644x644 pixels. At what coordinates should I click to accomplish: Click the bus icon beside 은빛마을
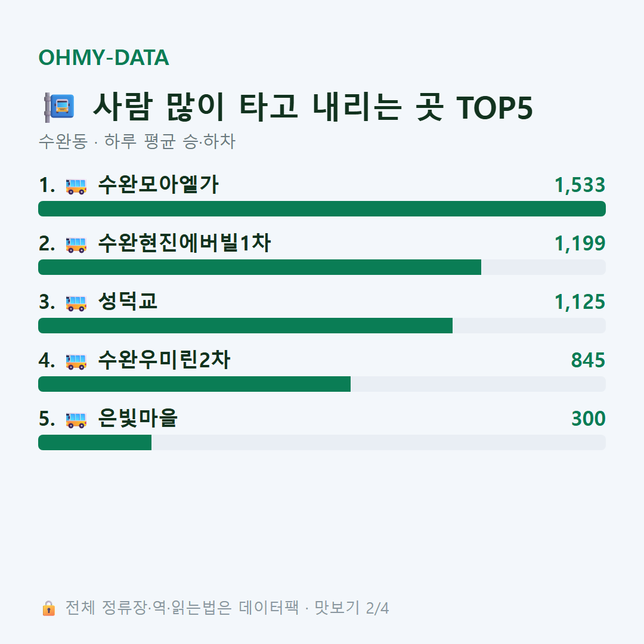76,420
